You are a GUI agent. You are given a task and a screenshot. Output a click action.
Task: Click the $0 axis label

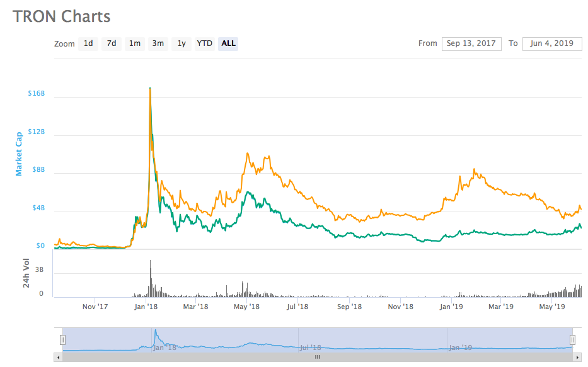click(x=40, y=246)
